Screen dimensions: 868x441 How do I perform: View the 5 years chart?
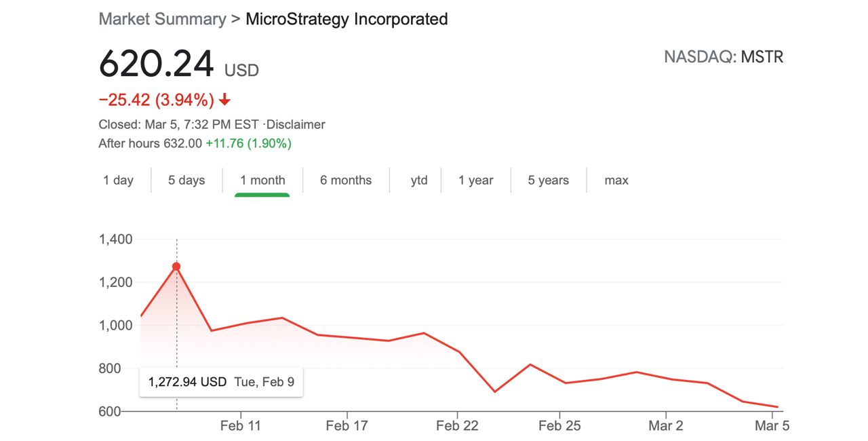click(x=548, y=180)
